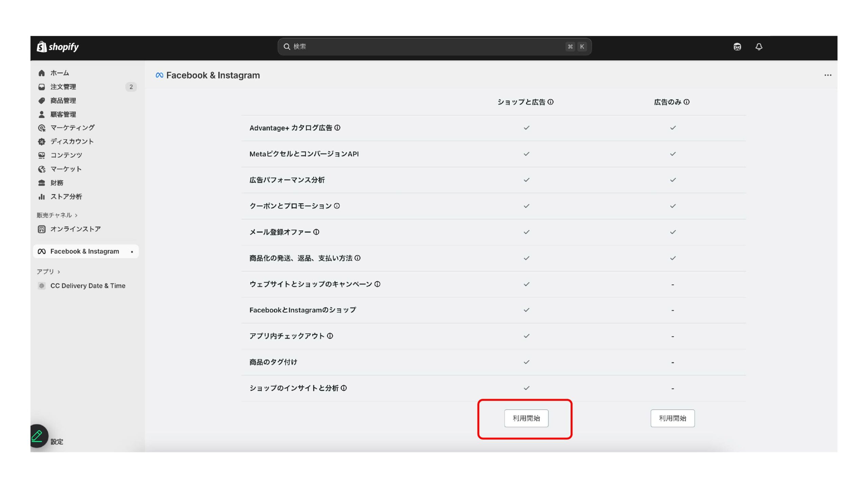
Task: Click the 注文管理 badge showing 2
Action: click(131, 87)
